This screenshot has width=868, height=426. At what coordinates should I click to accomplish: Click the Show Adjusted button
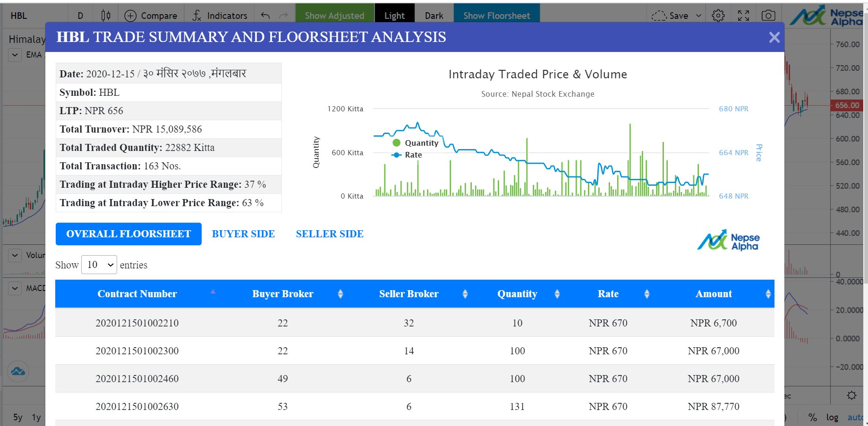(x=334, y=16)
